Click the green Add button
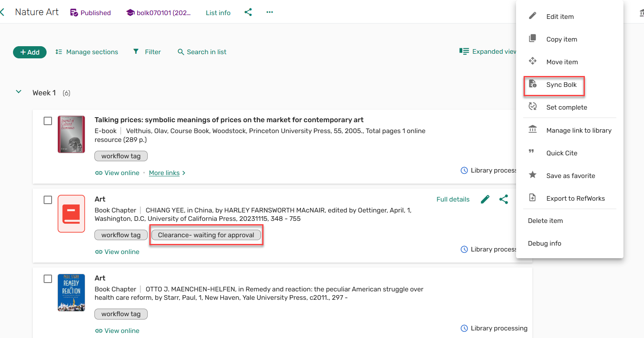644x338 pixels. point(30,52)
